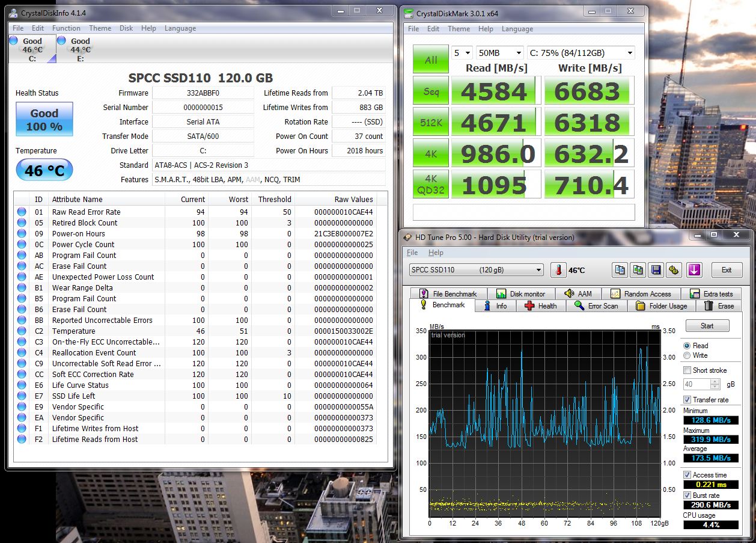Save HD Tune screenshot with floppy disk icon

[x=656, y=270]
